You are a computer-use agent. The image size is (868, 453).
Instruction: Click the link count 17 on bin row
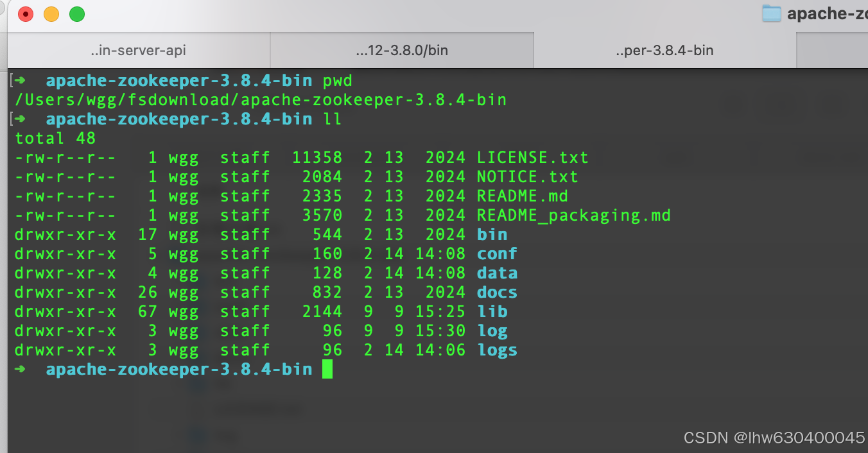pos(148,235)
